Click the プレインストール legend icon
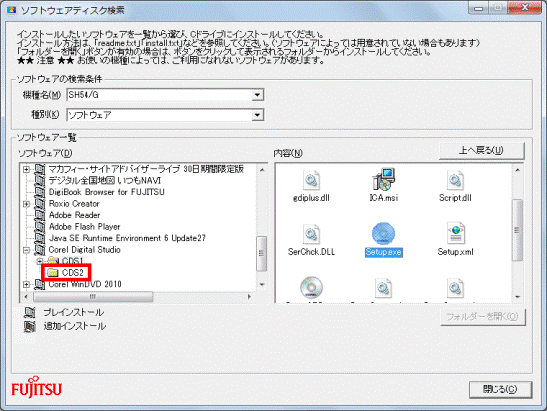Screen dimensions: 547x411 click(30, 312)
